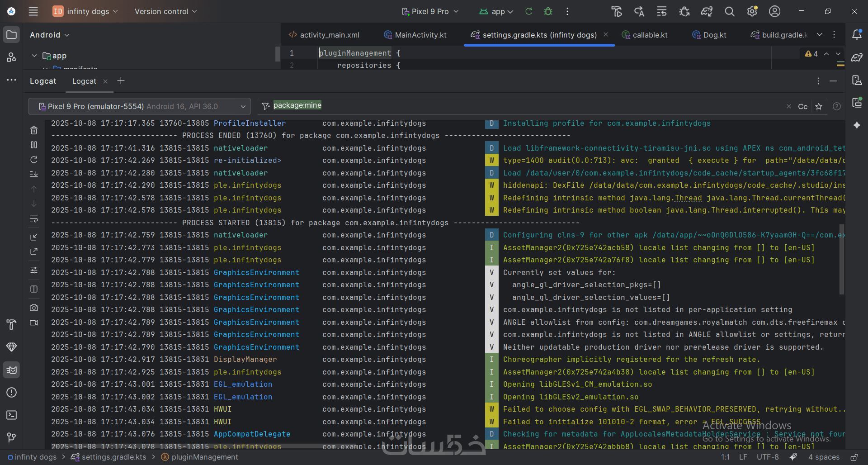Image resolution: width=868 pixels, height=465 pixels.
Task: Open the Pixel 9 Pro emulator dropdown
Action: (139, 107)
